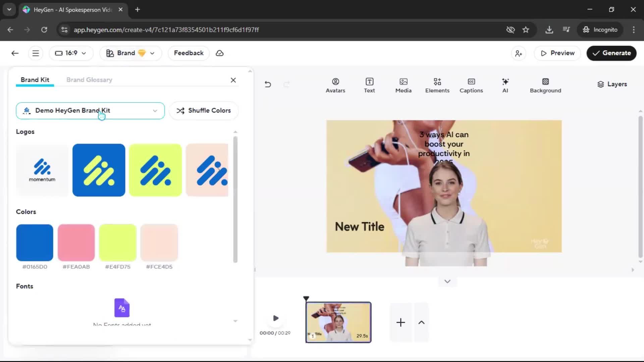
Task: Open Captions settings
Action: [471, 85]
